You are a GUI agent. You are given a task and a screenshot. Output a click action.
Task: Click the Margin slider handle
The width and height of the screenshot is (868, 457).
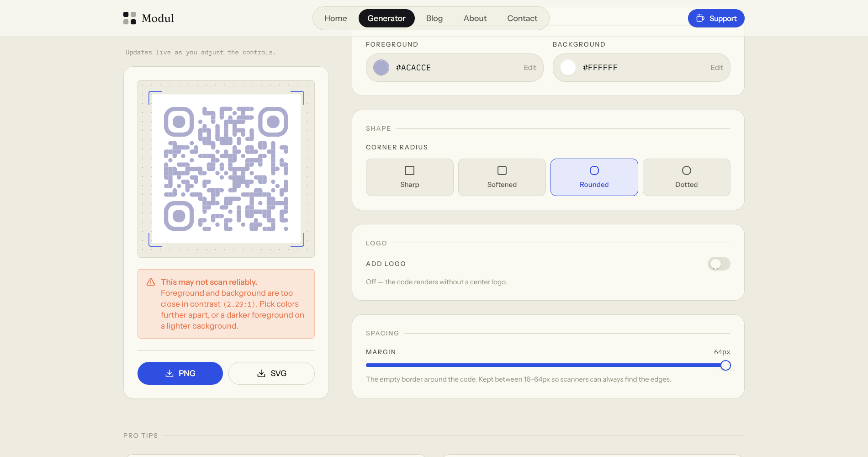point(725,365)
